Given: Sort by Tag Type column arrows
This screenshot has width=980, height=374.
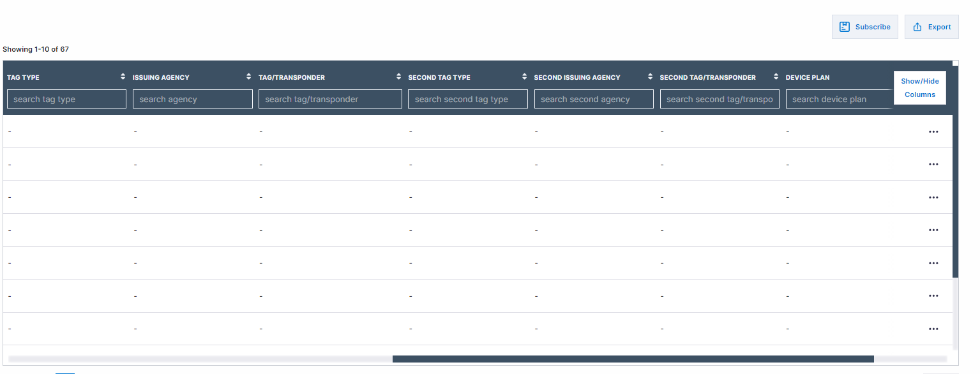Looking at the screenshot, I should coord(123,77).
